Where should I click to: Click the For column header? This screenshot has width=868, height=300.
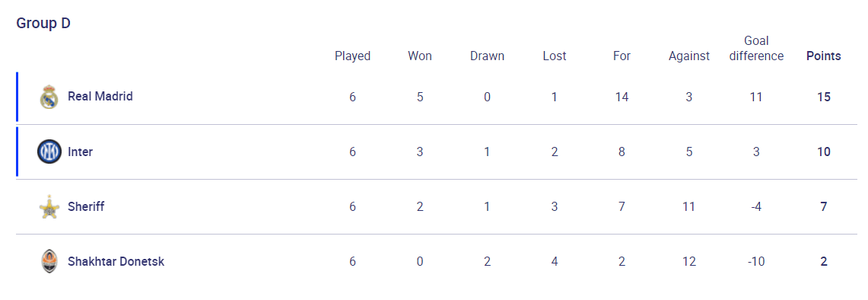tap(622, 56)
